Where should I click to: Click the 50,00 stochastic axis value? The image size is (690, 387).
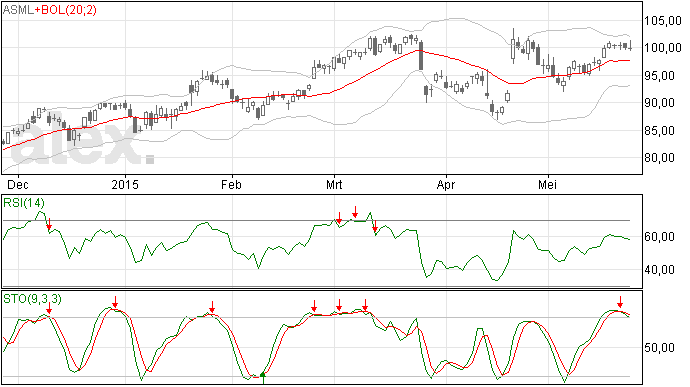click(x=659, y=348)
